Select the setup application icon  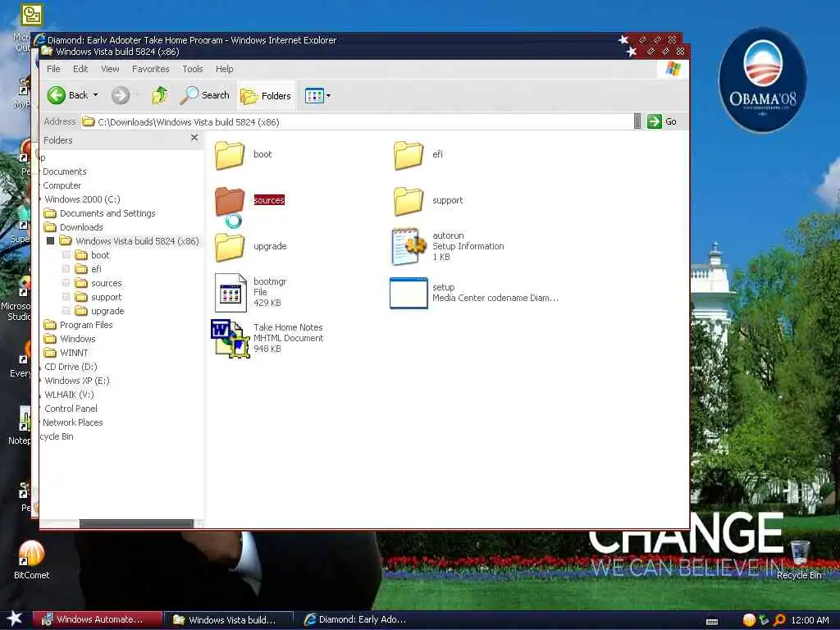pos(409,293)
